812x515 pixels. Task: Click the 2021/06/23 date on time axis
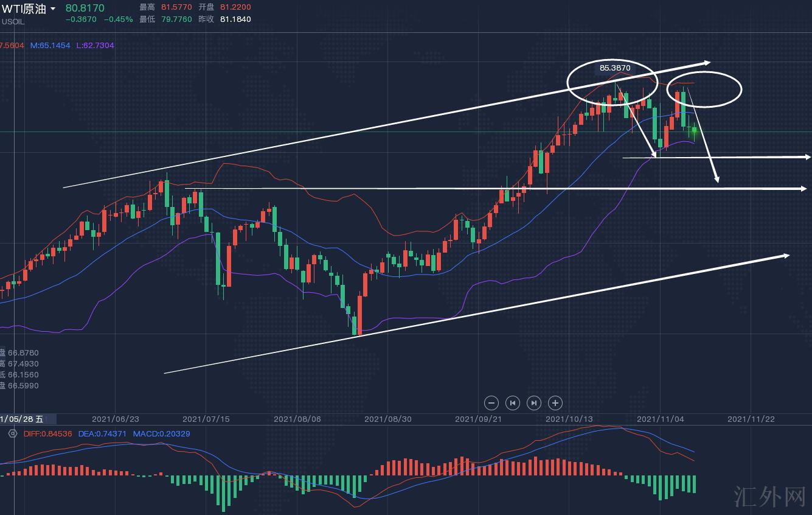[116, 419]
